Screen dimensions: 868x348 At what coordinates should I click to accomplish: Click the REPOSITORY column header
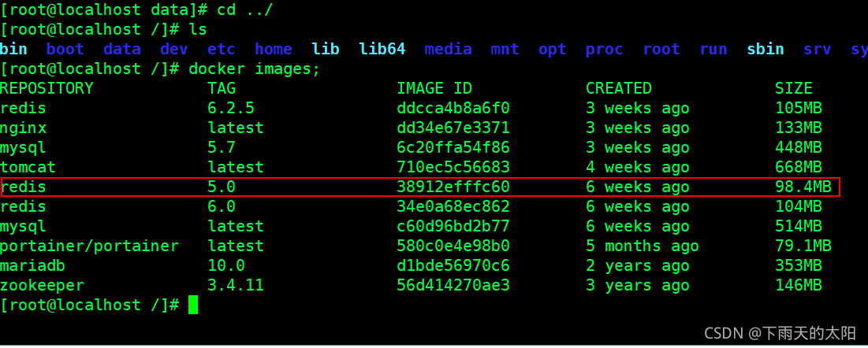47,88
